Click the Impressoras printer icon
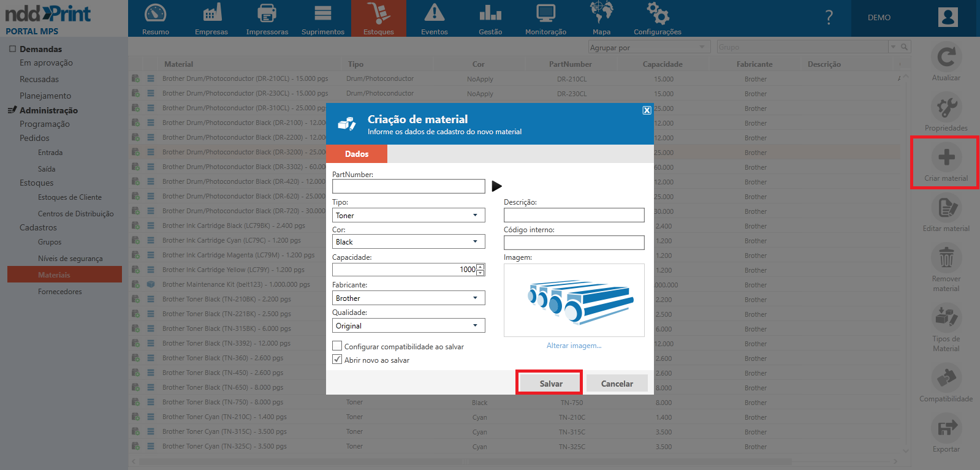This screenshot has width=980, height=470. [x=267, y=13]
